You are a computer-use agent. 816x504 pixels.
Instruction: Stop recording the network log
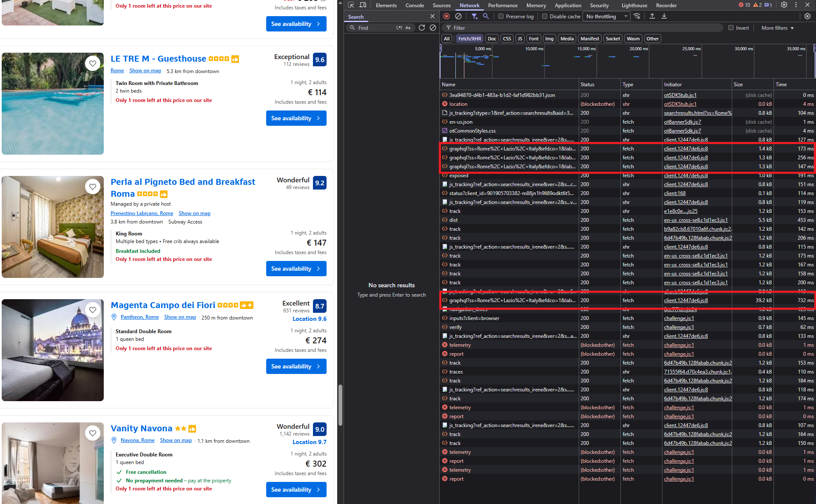446,16
